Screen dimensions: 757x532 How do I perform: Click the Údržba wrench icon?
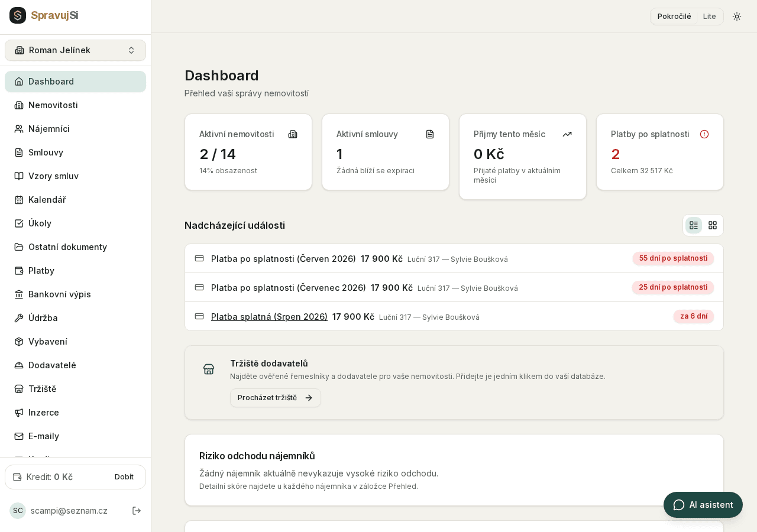(x=19, y=318)
